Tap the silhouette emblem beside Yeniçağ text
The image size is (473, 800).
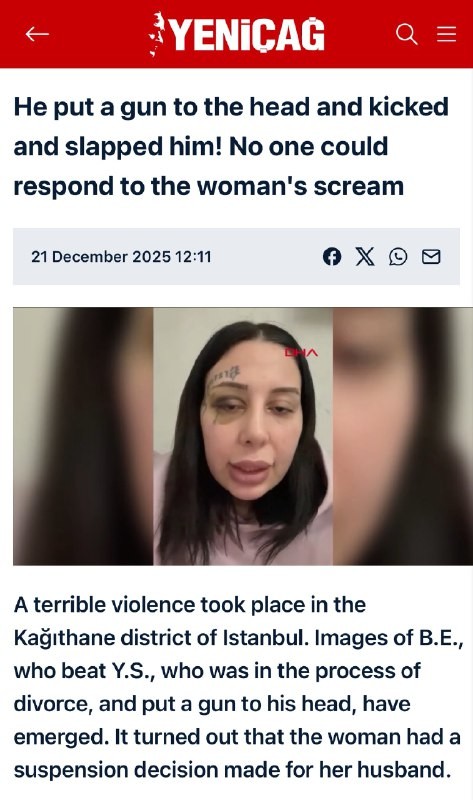pos(158,34)
